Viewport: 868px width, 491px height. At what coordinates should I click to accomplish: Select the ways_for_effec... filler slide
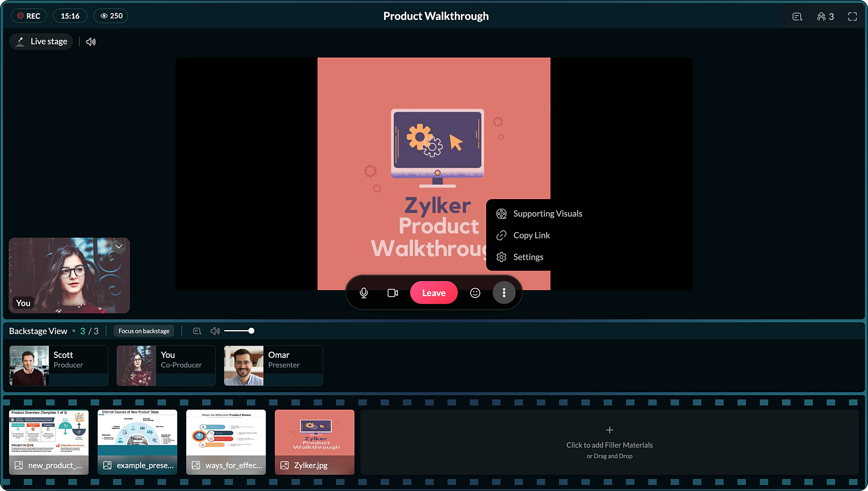(x=226, y=442)
